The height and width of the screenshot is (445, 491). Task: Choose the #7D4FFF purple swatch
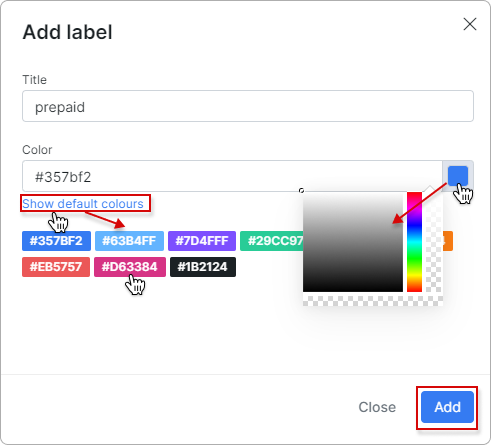202,241
